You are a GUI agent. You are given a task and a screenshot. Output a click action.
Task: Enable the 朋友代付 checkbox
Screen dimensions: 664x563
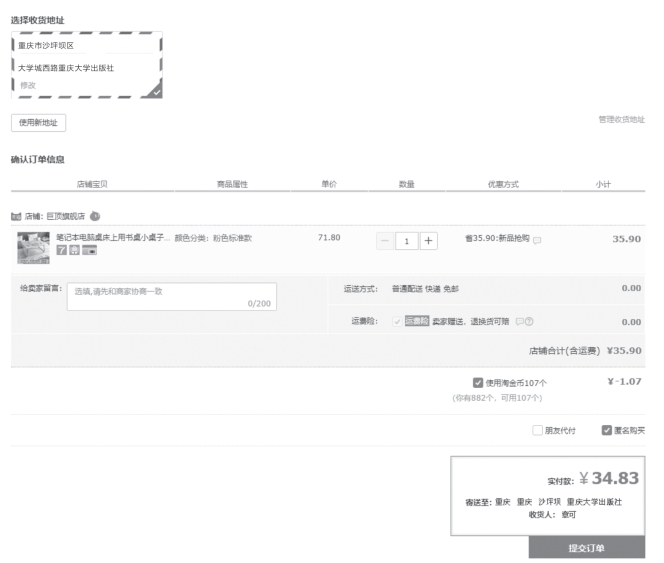pos(538,430)
